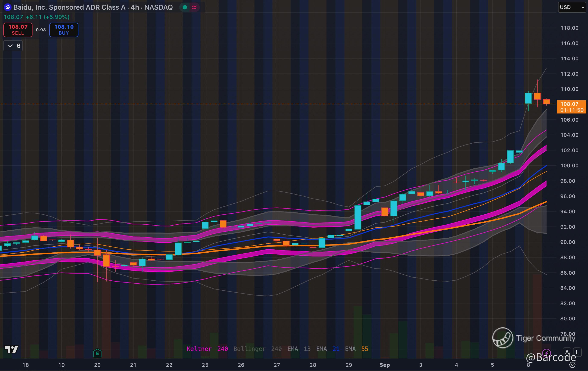Image resolution: width=588 pixels, height=371 pixels.
Task: Toggle auto scale A button
Action: 567,352
